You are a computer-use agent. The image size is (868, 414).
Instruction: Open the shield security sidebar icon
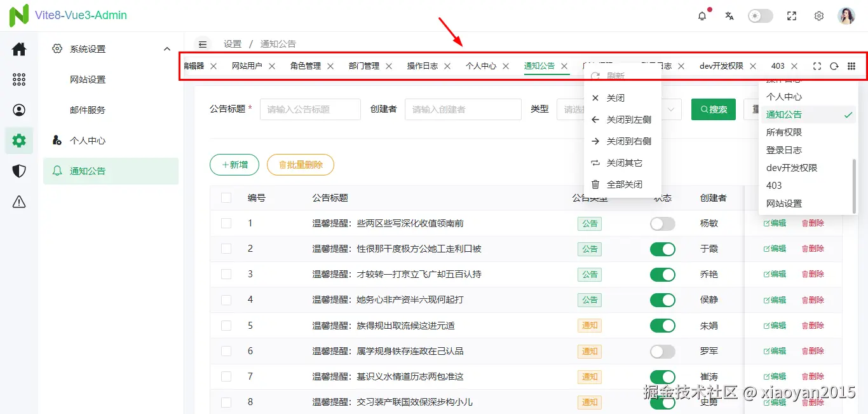pos(19,171)
